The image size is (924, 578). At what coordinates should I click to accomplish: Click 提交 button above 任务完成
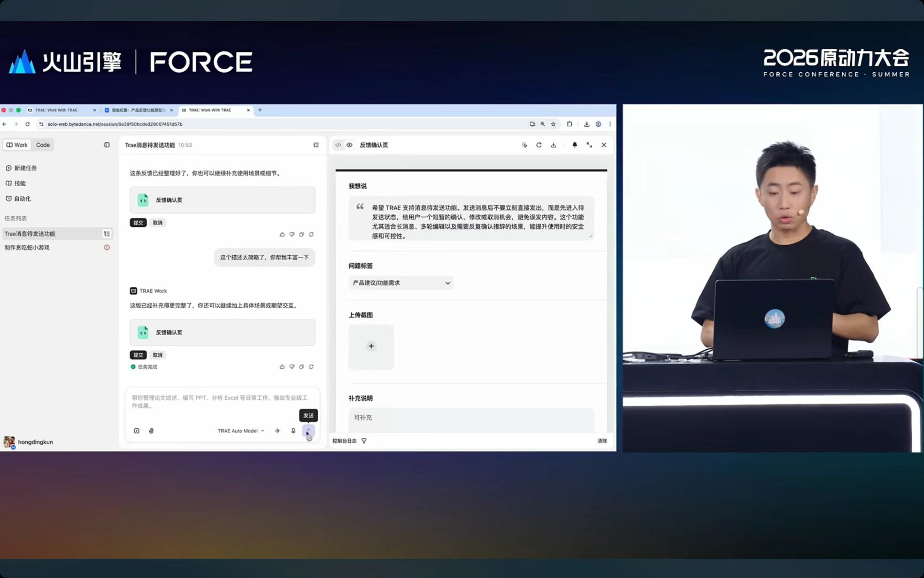[x=138, y=355]
